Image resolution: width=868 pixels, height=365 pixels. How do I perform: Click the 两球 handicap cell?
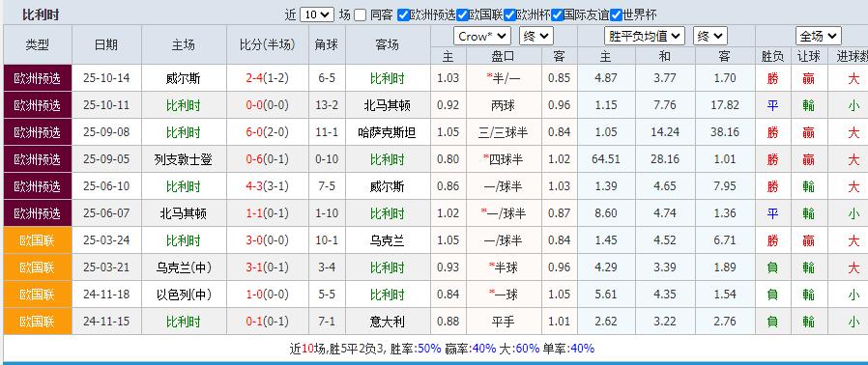click(504, 105)
